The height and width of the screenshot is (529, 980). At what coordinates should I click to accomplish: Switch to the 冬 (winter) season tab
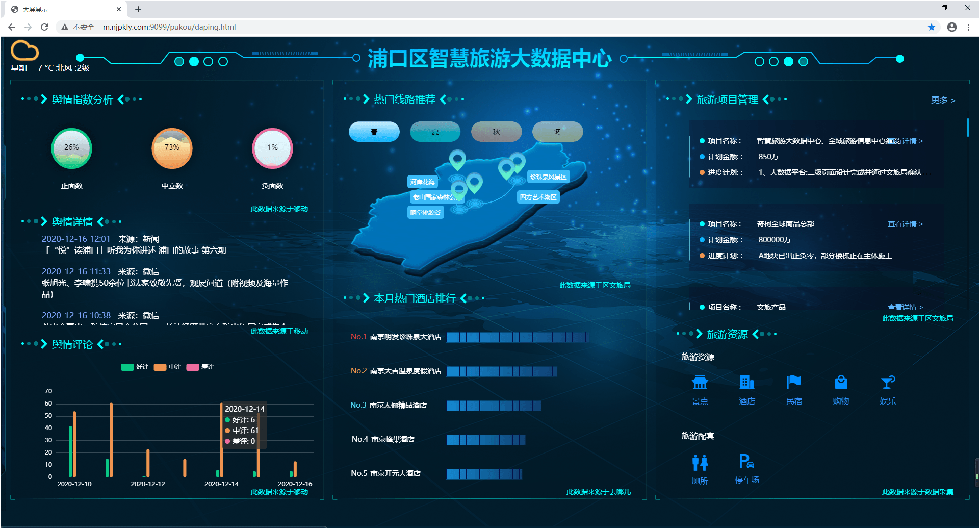point(557,132)
